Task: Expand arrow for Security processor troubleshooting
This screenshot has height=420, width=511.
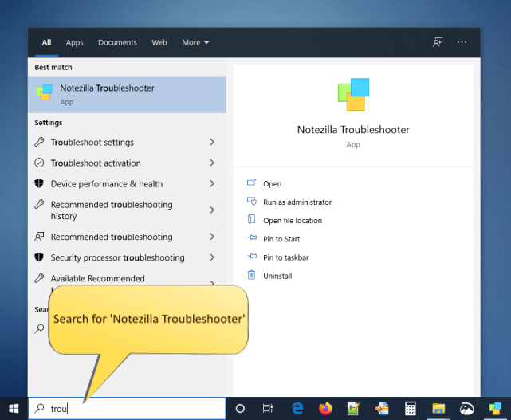Action: click(x=213, y=257)
